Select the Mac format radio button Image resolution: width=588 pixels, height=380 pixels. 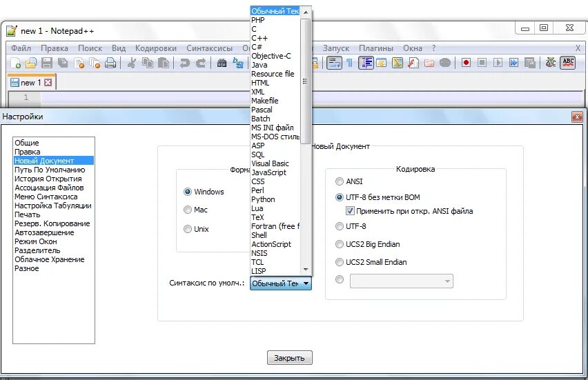point(188,210)
